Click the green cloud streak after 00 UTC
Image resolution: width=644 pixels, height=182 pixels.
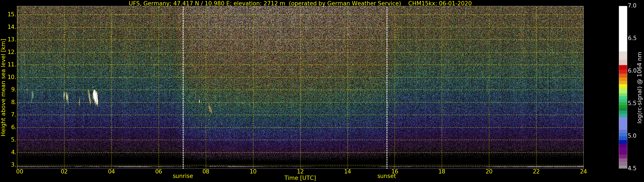(x=32, y=96)
